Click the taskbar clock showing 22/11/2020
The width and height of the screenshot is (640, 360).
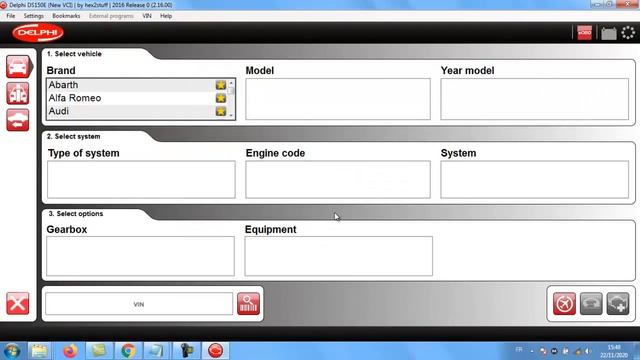pos(614,351)
